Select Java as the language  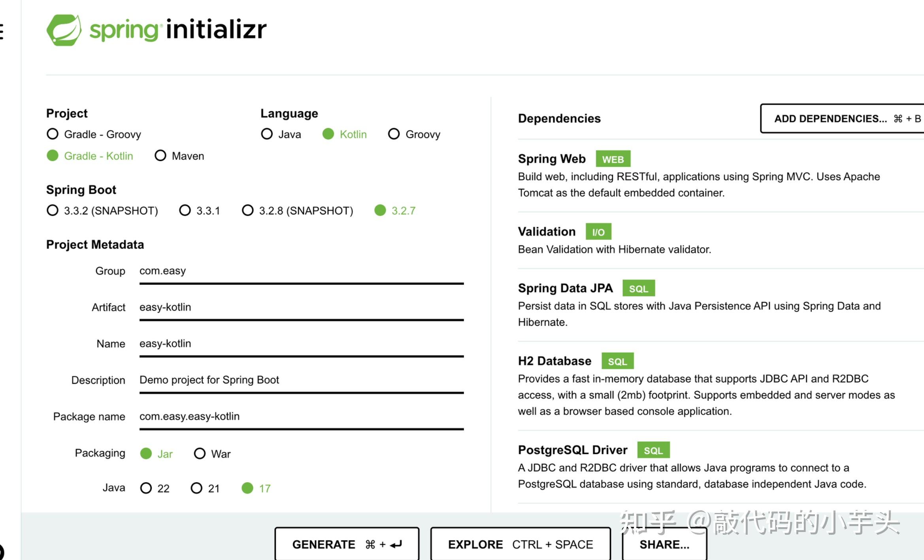point(267,134)
